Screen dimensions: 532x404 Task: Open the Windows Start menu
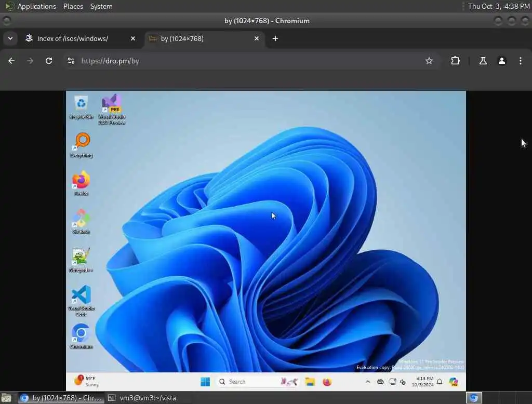205,382
